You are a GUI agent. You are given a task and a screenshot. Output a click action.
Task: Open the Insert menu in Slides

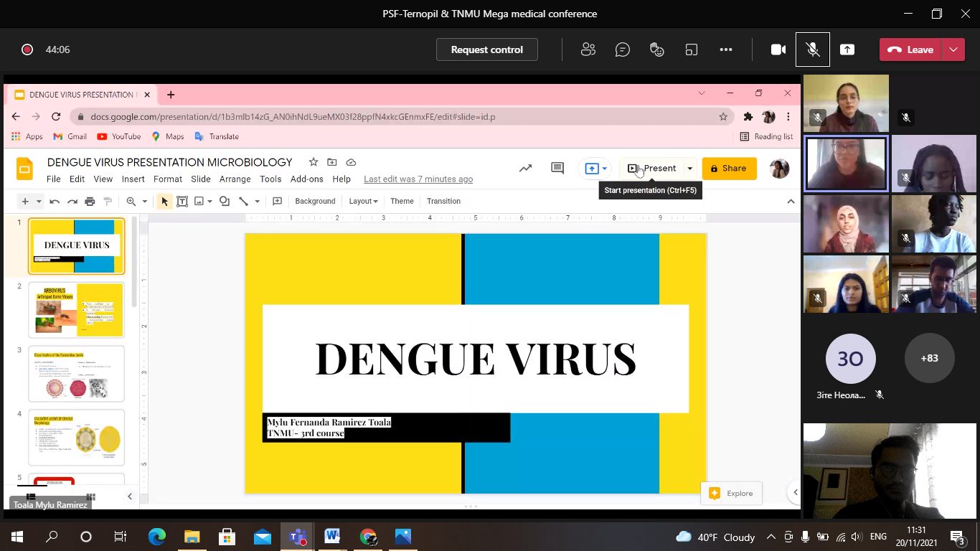tap(133, 179)
